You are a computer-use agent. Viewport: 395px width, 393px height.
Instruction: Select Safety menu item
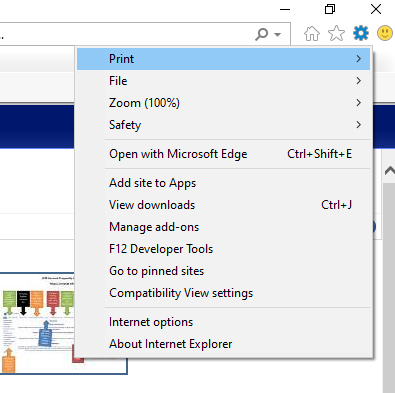point(223,125)
